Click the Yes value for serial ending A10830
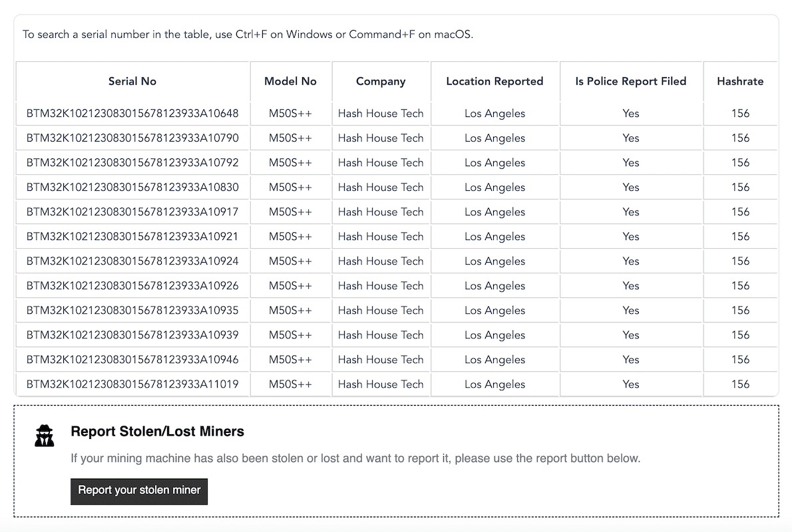 [630, 187]
